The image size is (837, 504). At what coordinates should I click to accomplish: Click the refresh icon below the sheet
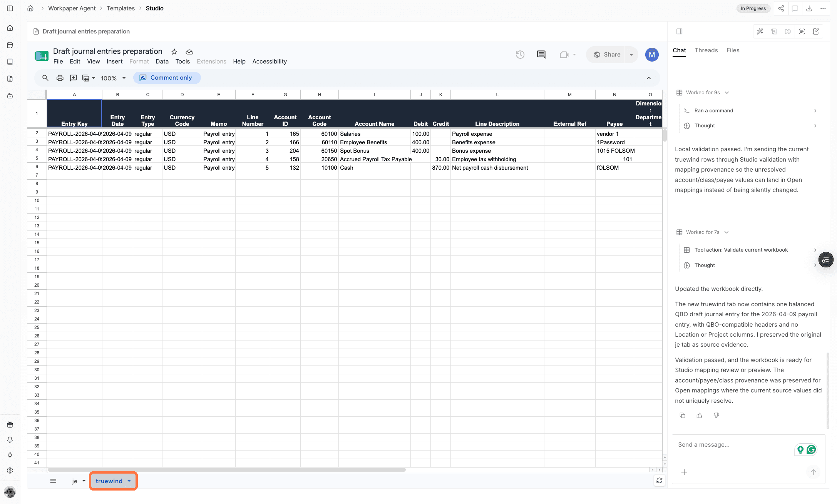(660, 481)
